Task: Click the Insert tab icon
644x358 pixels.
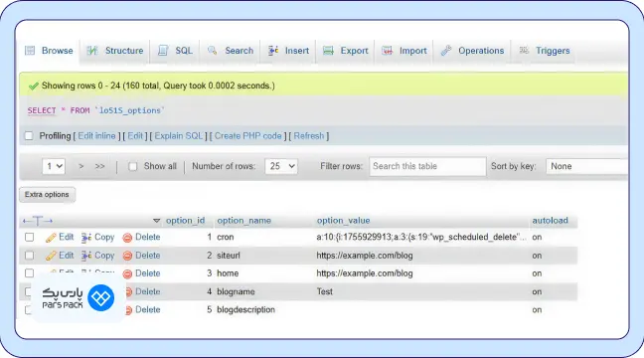Action: [x=273, y=51]
